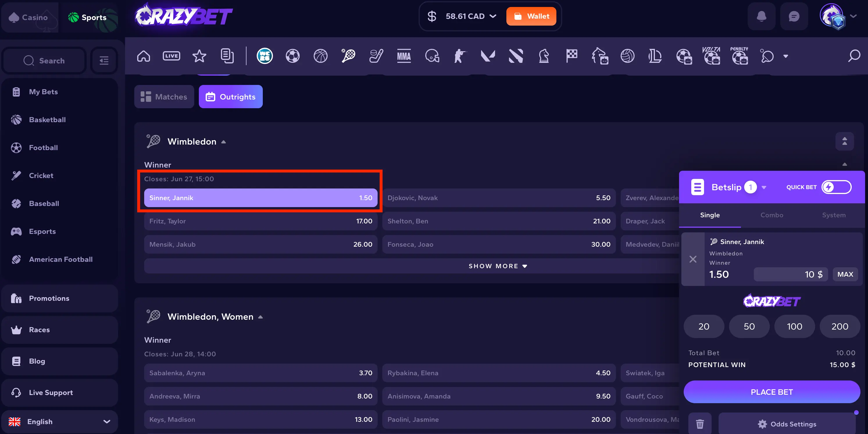Choose the 200 quick stake amount
This screenshot has width=868, height=434.
point(840,326)
